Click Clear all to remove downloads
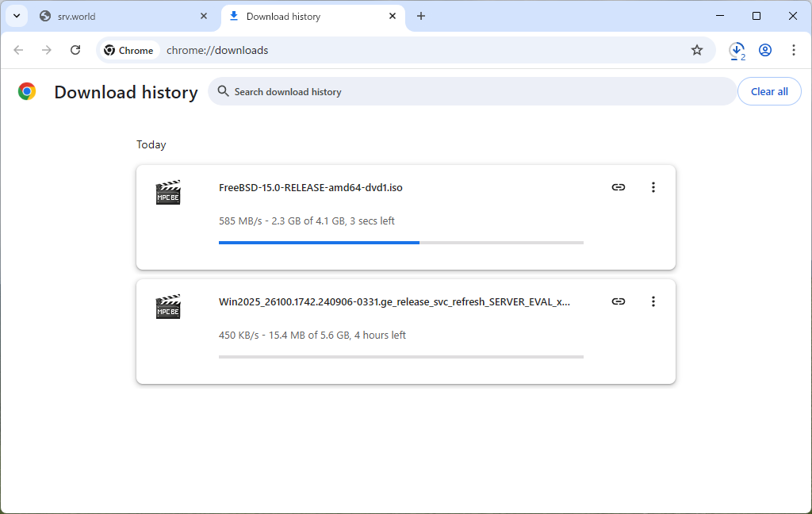812x514 pixels. [x=769, y=91]
